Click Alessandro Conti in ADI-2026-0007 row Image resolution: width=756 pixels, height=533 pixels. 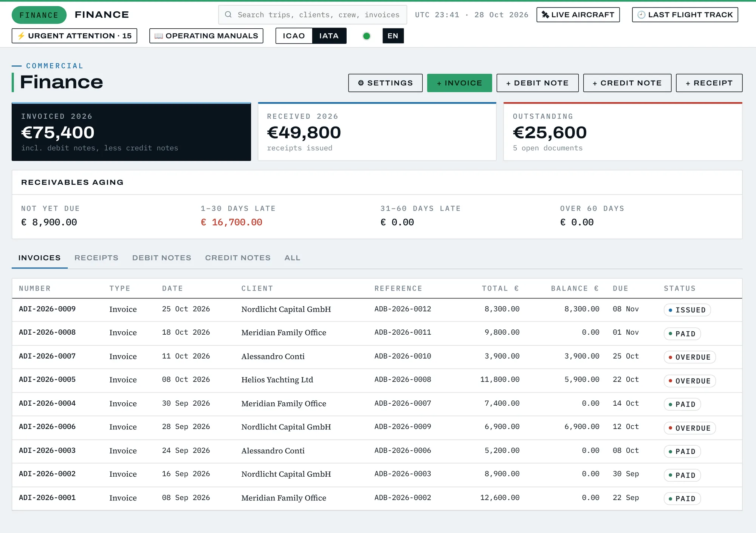[x=273, y=357]
